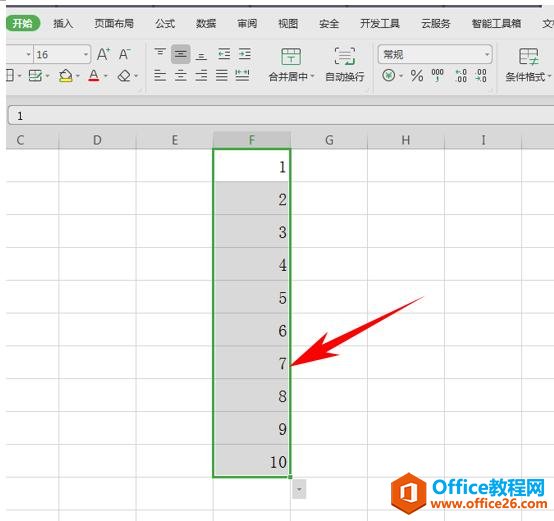The width and height of the screenshot is (554, 521).
Task: Select column G header
Action: [329, 140]
